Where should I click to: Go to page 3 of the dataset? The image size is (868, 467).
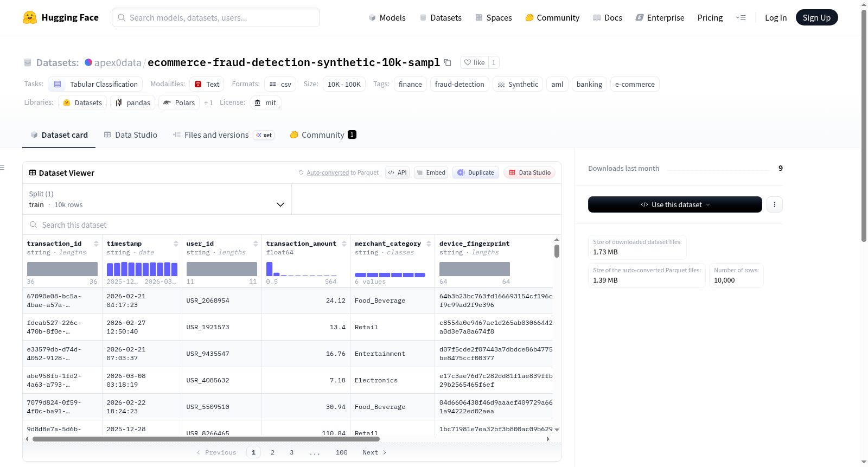(291, 452)
